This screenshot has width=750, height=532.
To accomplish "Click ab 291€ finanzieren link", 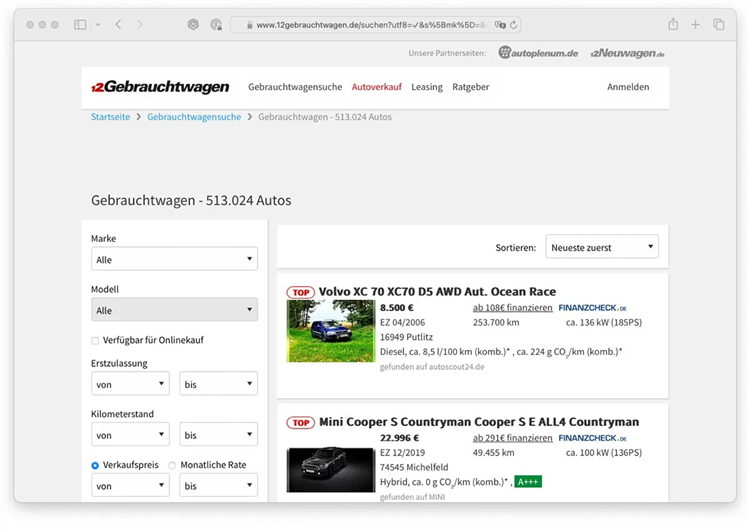I will click(x=512, y=438).
